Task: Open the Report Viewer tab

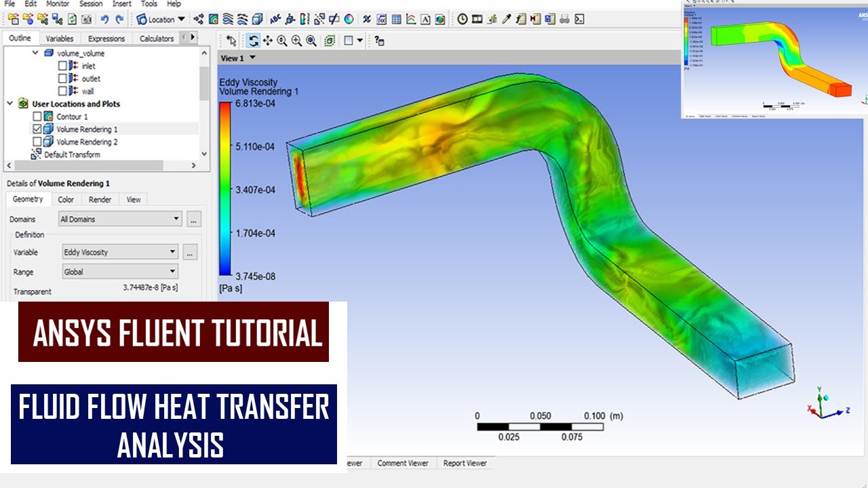Action: (465, 463)
